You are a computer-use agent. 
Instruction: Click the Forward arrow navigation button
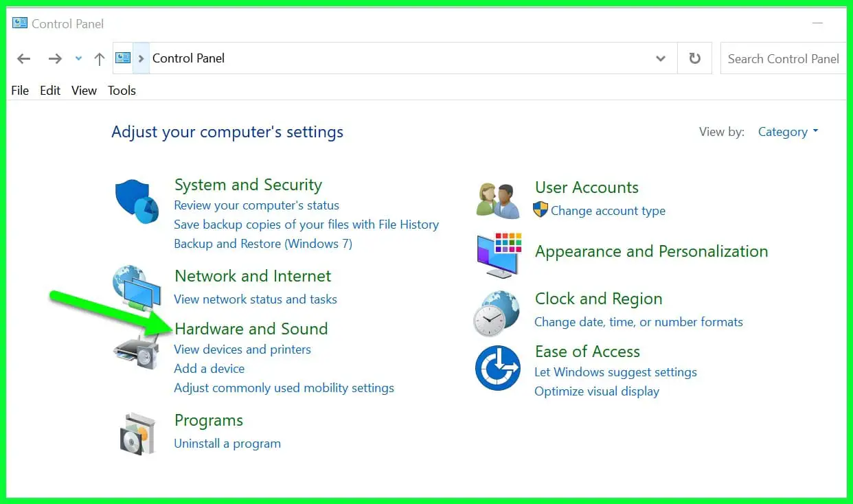tap(55, 59)
